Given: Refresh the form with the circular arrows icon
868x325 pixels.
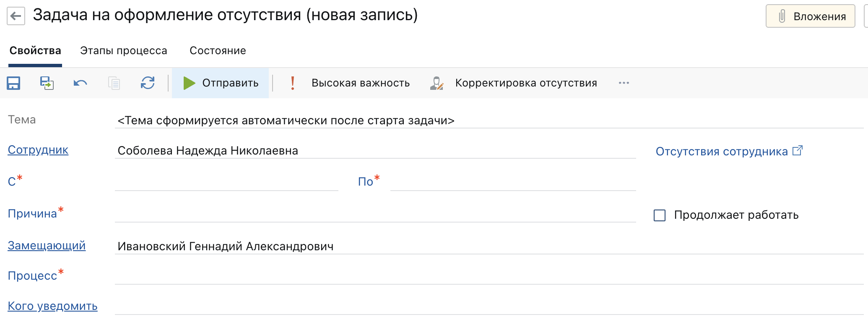Looking at the screenshot, I should [148, 83].
